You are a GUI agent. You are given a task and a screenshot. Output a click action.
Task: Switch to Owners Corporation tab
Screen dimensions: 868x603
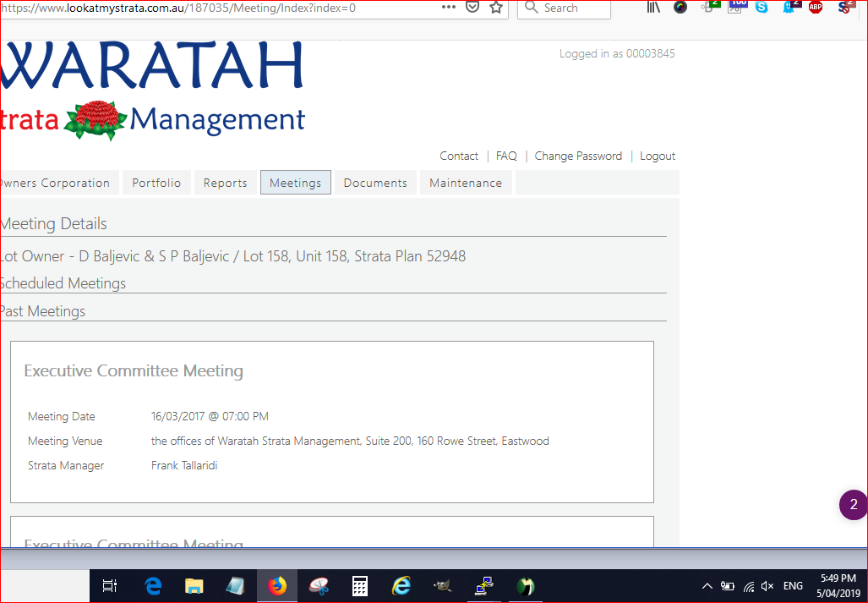(x=59, y=183)
